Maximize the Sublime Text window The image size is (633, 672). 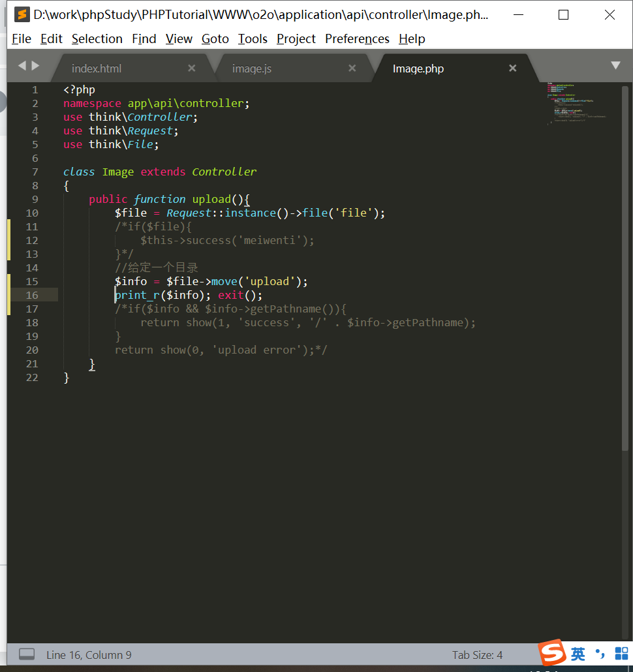[564, 14]
